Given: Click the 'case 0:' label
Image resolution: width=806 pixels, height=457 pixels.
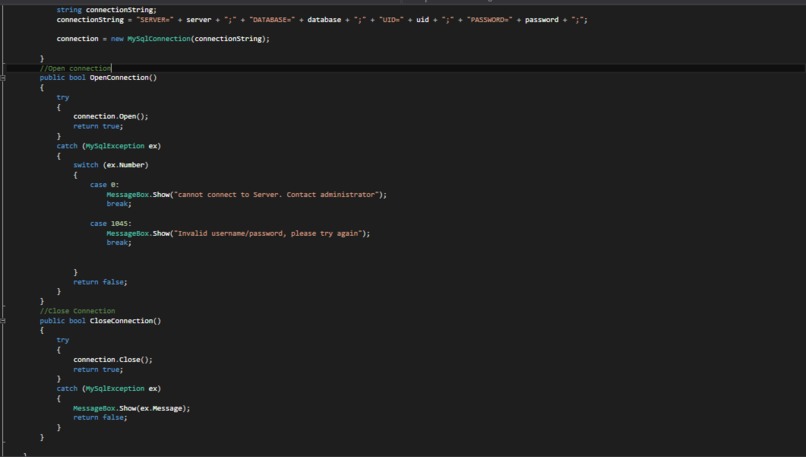Looking at the screenshot, I should point(104,185).
